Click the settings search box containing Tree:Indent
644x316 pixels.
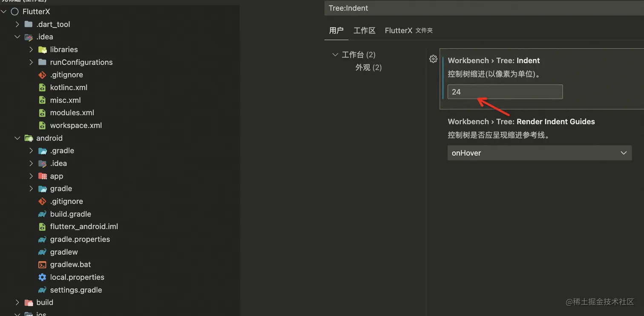484,8
